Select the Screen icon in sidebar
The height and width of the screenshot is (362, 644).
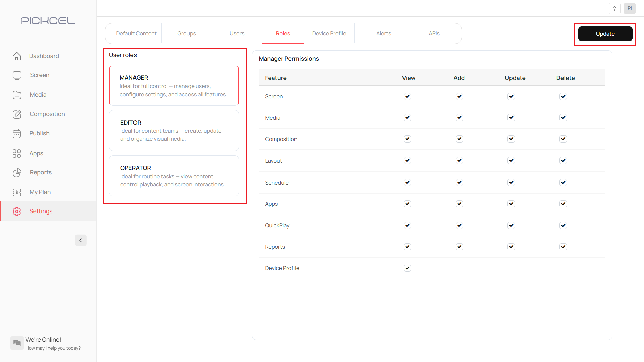pyautogui.click(x=39, y=75)
